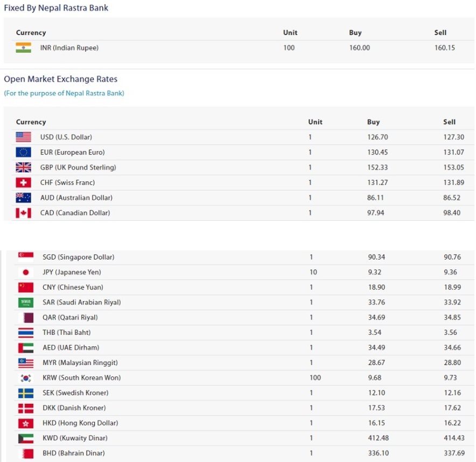This screenshot has height=462, width=476.
Task: Click the Canadian flag icon
Action: click(x=23, y=213)
